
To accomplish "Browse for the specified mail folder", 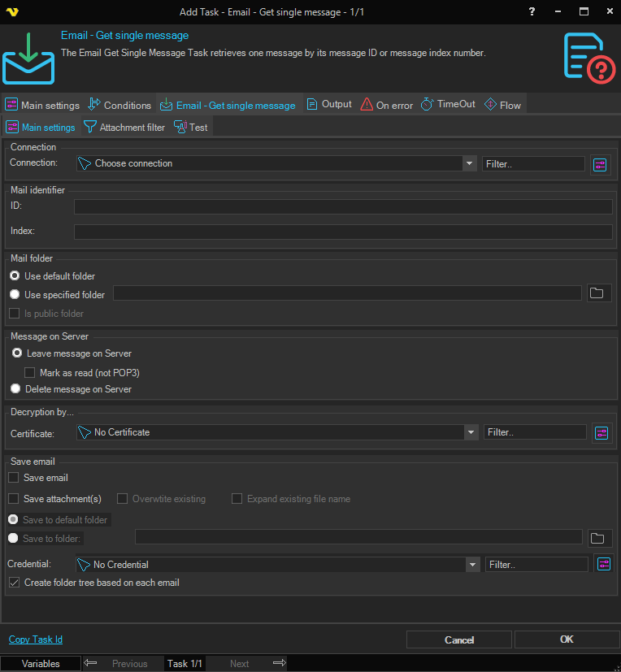I will click(598, 293).
